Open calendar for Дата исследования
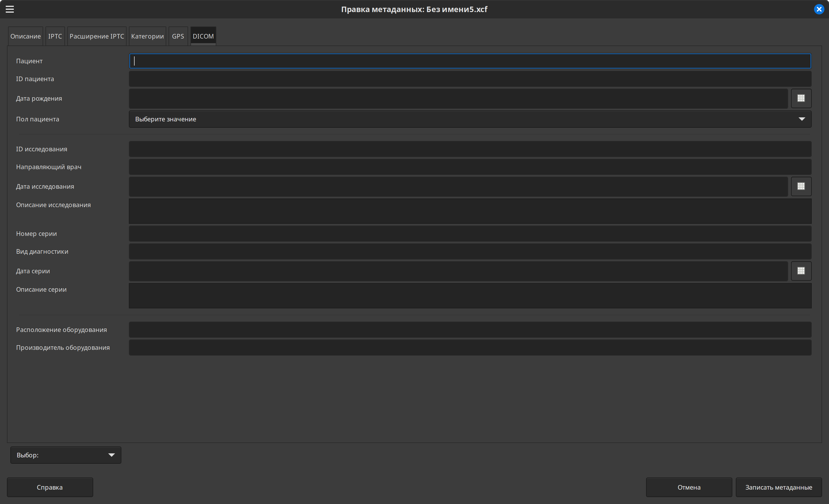The height and width of the screenshot is (504, 829). coord(801,186)
